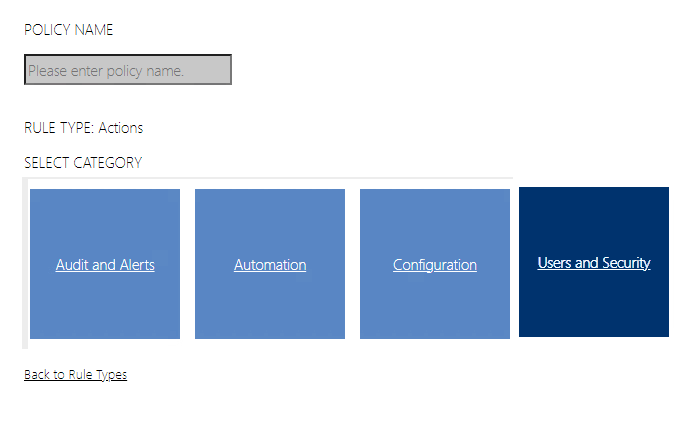Screen dimensions: 693x427
Task: Choose the Users and Security link
Action: pos(594,263)
